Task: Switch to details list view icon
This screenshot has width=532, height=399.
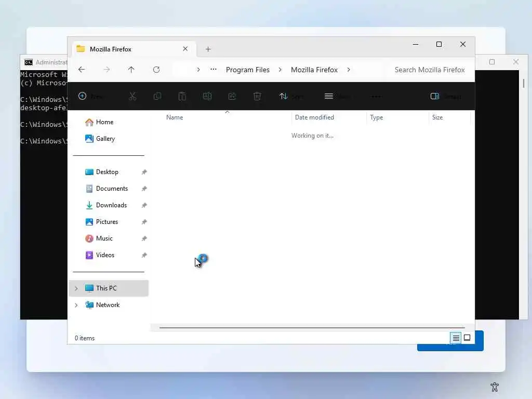Action: pos(456,338)
